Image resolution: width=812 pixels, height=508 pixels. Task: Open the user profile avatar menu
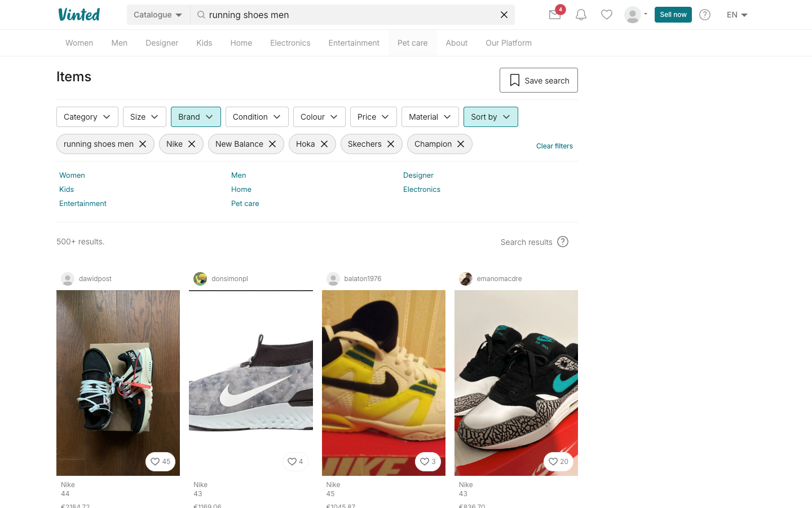coord(636,15)
